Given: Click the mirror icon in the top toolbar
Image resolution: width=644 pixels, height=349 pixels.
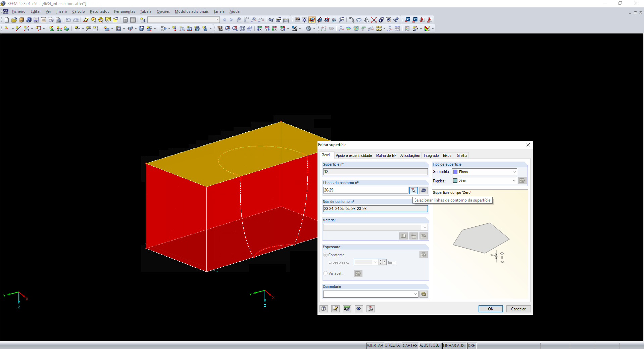Looking at the screenshot, I should coord(366,20).
